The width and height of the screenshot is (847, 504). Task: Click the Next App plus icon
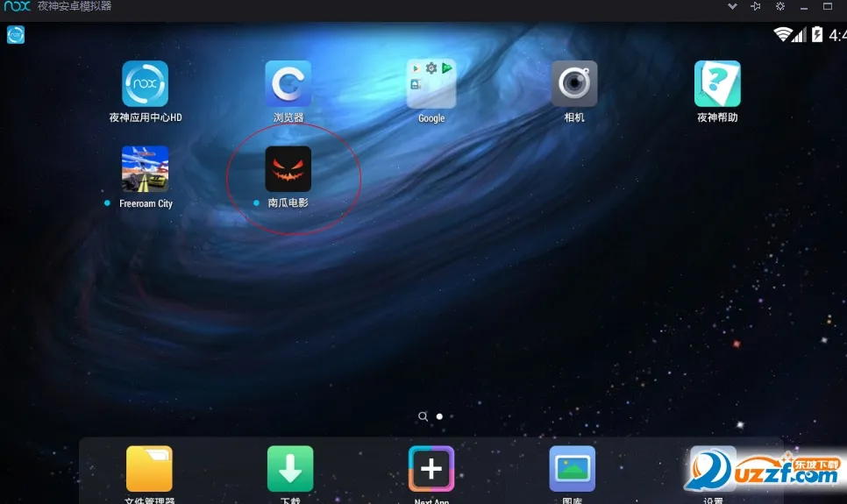(x=431, y=469)
